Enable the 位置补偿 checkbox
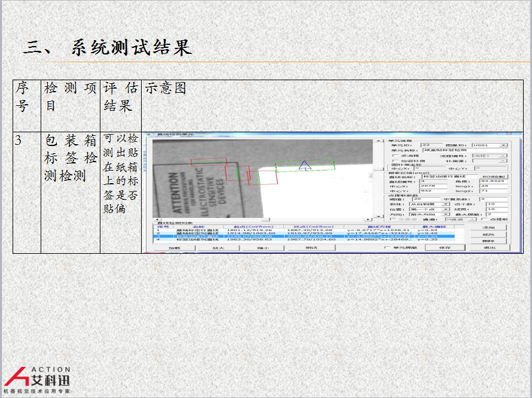The image size is (532, 398). [395, 160]
